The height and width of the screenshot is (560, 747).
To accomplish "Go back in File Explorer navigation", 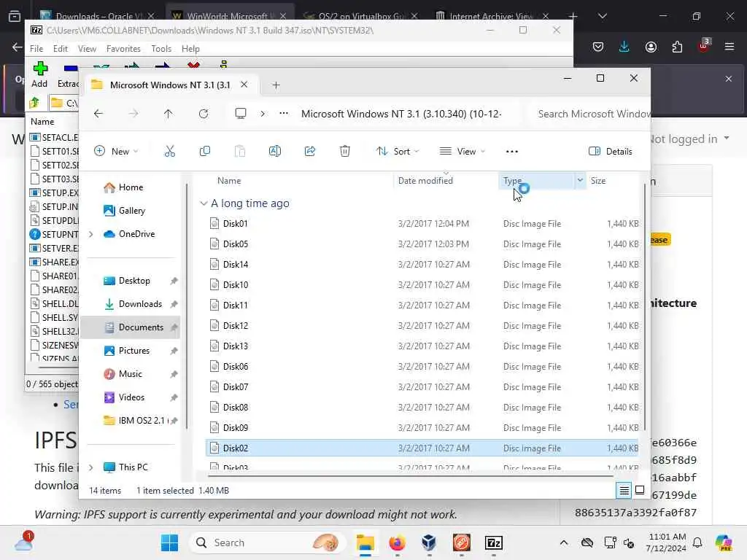I will [x=98, y=114].
